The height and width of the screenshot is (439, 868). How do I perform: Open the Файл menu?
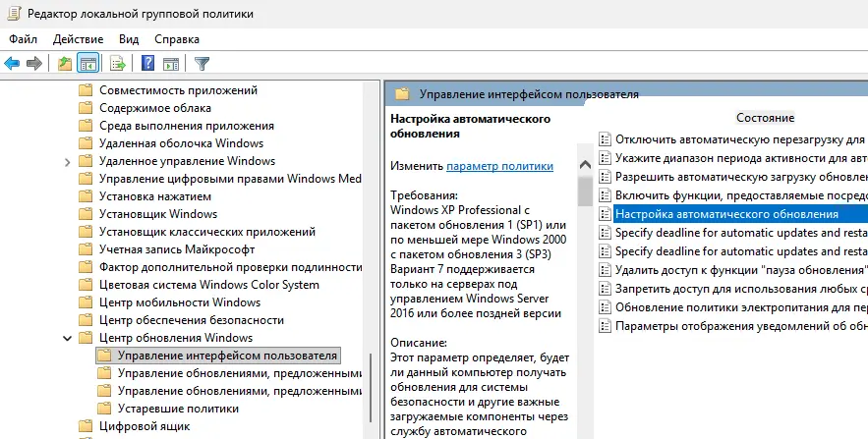click(24, 39)
